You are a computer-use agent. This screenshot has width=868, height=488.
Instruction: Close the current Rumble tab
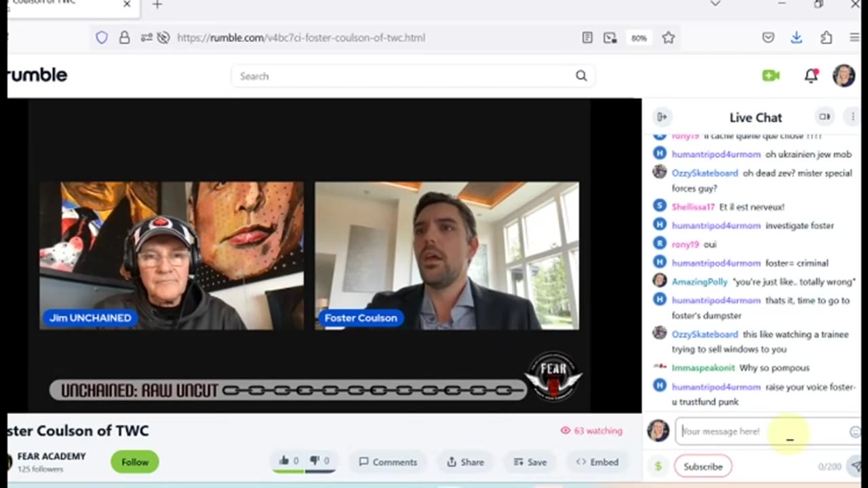(x=127, y=4)
